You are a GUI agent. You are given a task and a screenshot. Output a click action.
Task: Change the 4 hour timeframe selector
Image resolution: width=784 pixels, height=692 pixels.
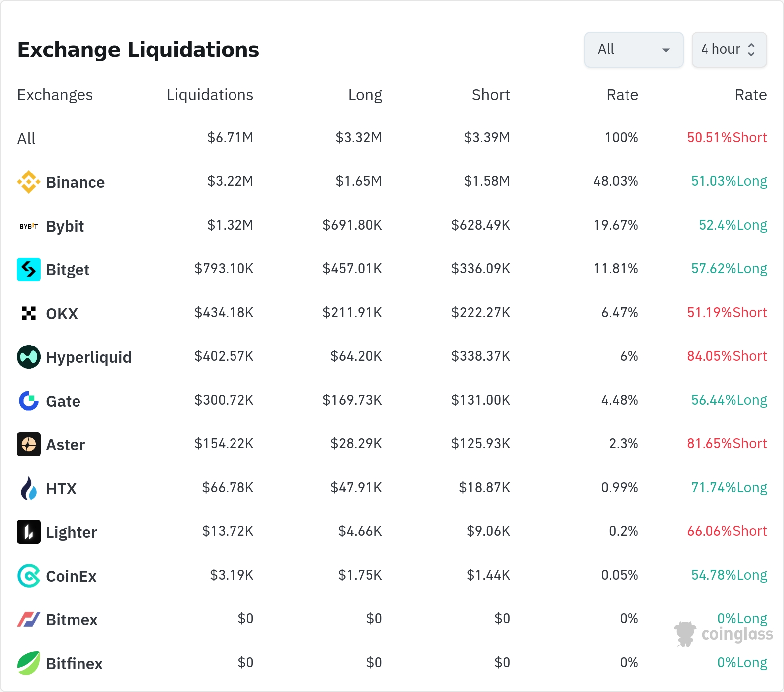pos(729,50)
